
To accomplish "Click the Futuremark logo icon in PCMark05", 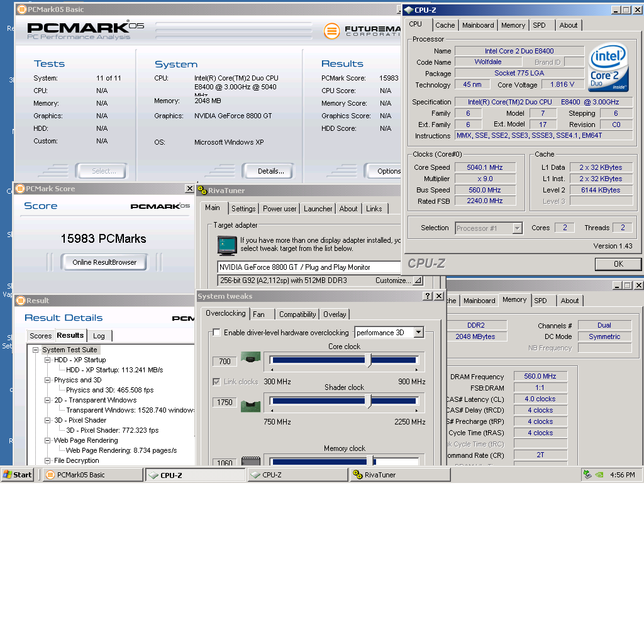I will tap(332, 31).
